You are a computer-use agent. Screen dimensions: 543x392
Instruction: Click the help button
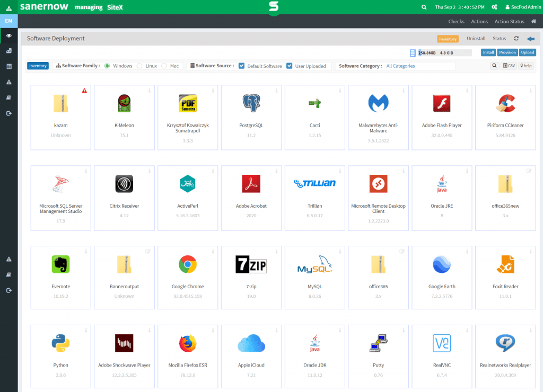pyautogui.click(x=526, y=66)
